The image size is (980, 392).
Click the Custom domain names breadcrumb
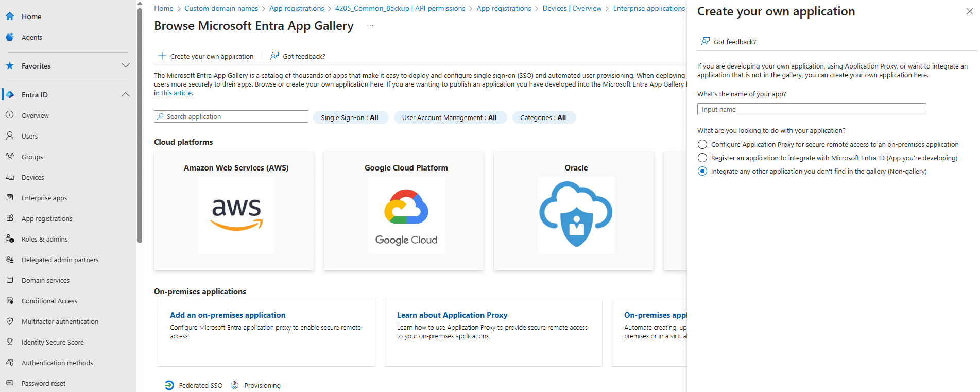pos(221,8)
